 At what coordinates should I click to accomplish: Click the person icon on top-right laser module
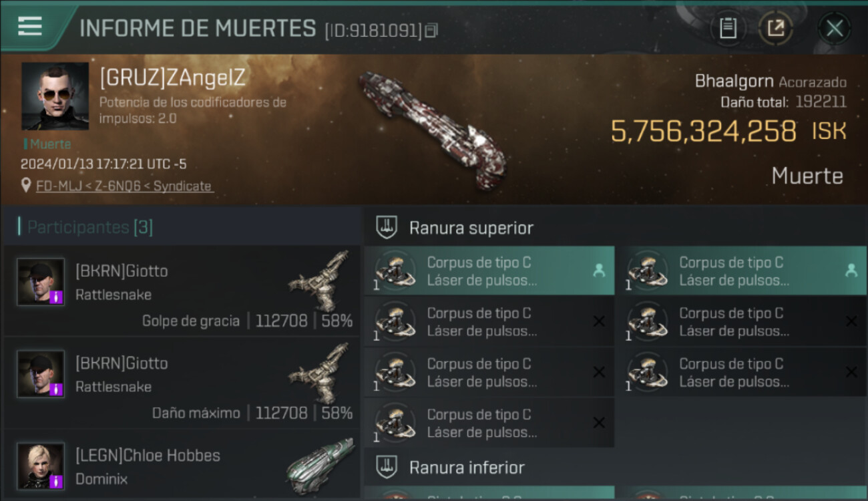[851, 271]
